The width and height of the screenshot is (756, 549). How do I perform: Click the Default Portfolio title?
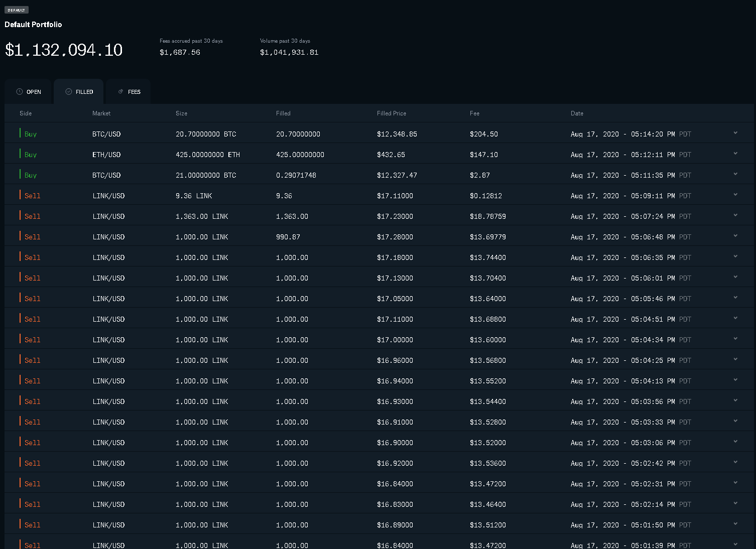[x=33, y=25]
